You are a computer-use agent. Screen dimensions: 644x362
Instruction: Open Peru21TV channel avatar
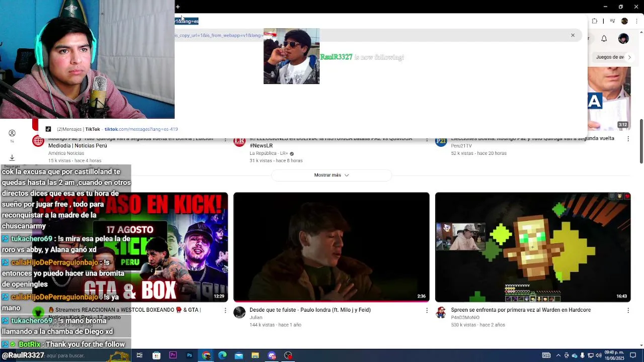coord(441,141)
